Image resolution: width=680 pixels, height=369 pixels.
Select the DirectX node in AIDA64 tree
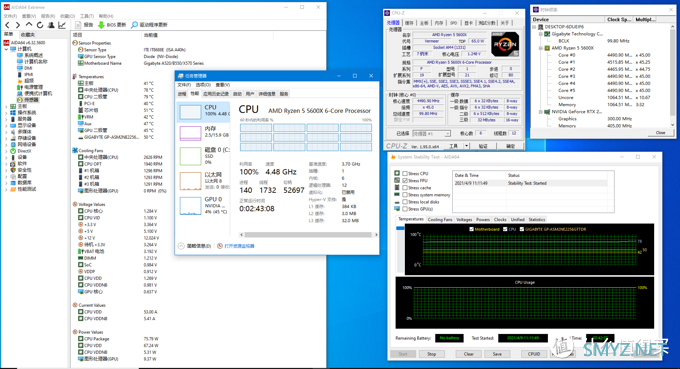pos(21,151)
